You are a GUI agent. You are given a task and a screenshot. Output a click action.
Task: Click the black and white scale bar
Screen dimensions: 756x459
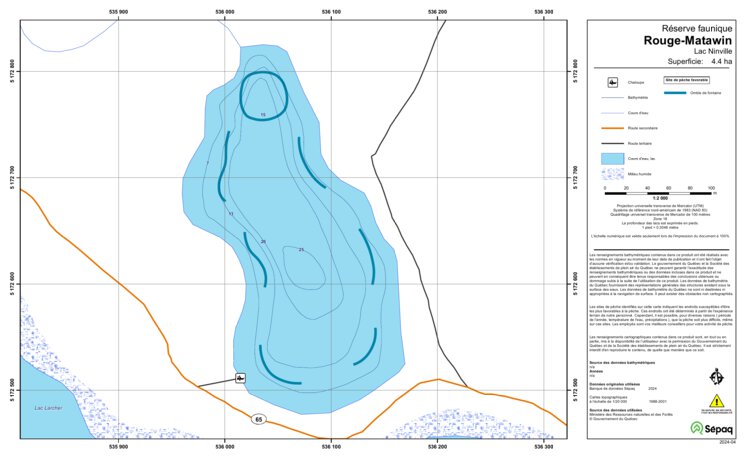pos(658,193)
